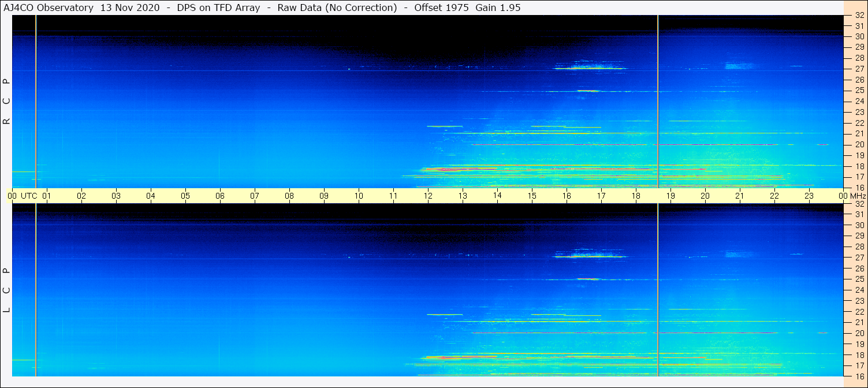This screenshot has height=388, width=868.
Task: Click the green vertical line in the RCP panel
Action: (x=36, y=101)
